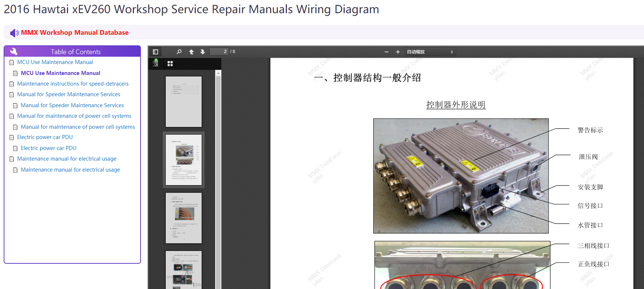This screenshot has width=644, height=289.
Task: Open the top-level MCU Use Maintenance Manual
Action: tap(55, 62)
